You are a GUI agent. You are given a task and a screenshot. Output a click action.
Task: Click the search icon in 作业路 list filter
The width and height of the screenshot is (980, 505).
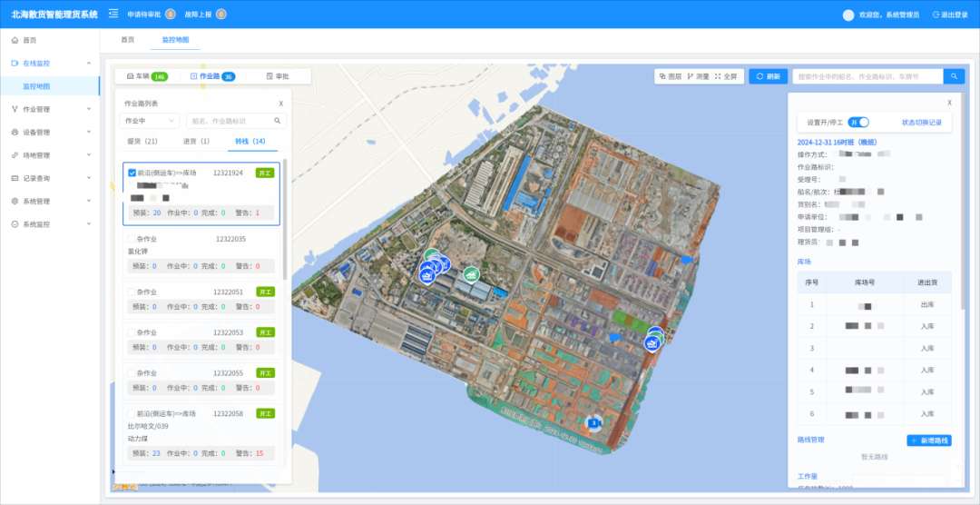[278, 120]
